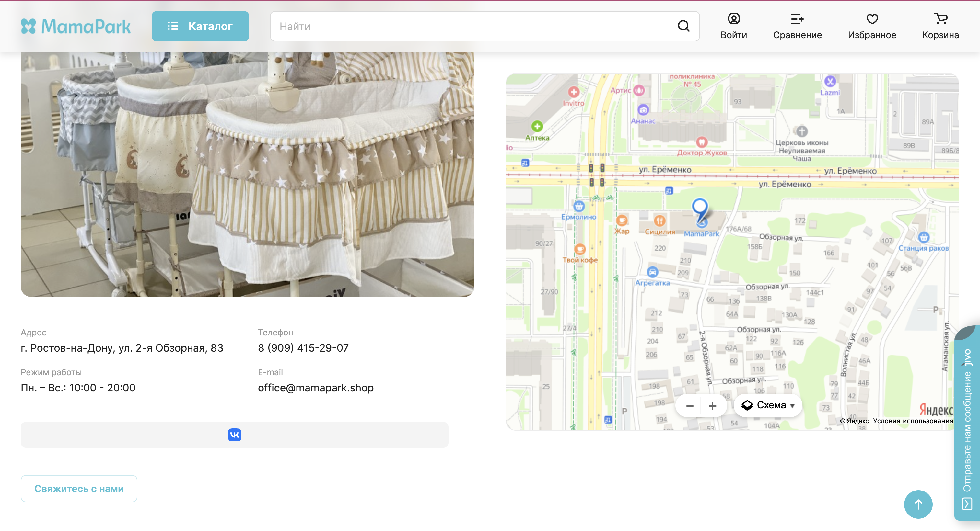Click the MamaPark label on map
980x531 pixels.
[701, 234]
